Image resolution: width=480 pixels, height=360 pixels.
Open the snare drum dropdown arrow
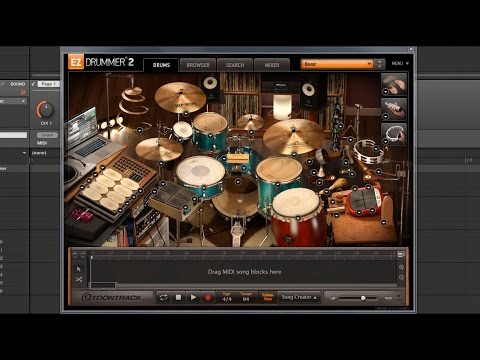coord(204,188)
